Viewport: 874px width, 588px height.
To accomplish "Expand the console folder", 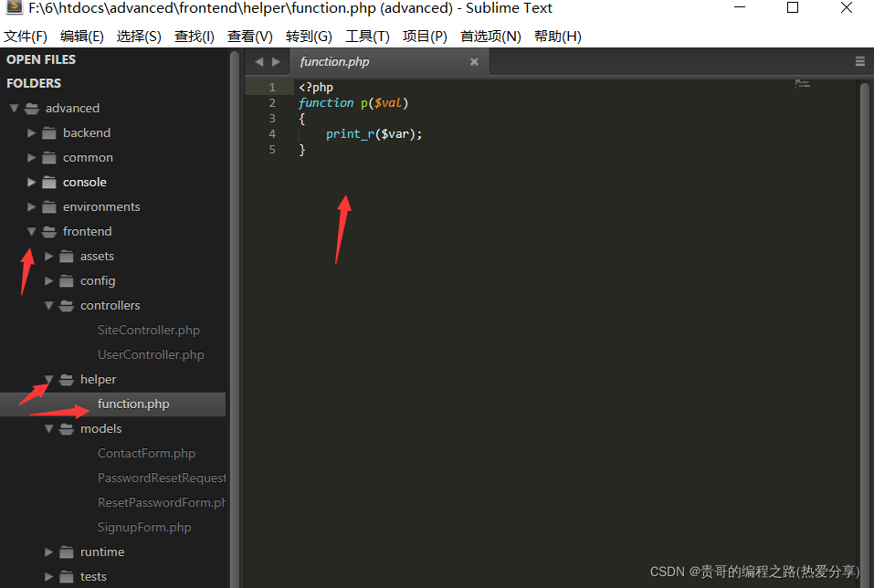I will pyautogui.click(x=31, y=183).
